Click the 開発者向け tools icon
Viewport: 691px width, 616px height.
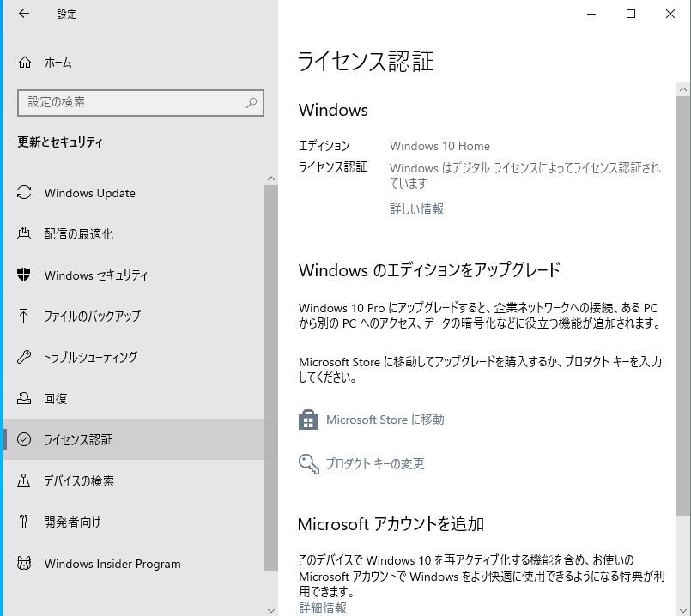pos(24,522)
